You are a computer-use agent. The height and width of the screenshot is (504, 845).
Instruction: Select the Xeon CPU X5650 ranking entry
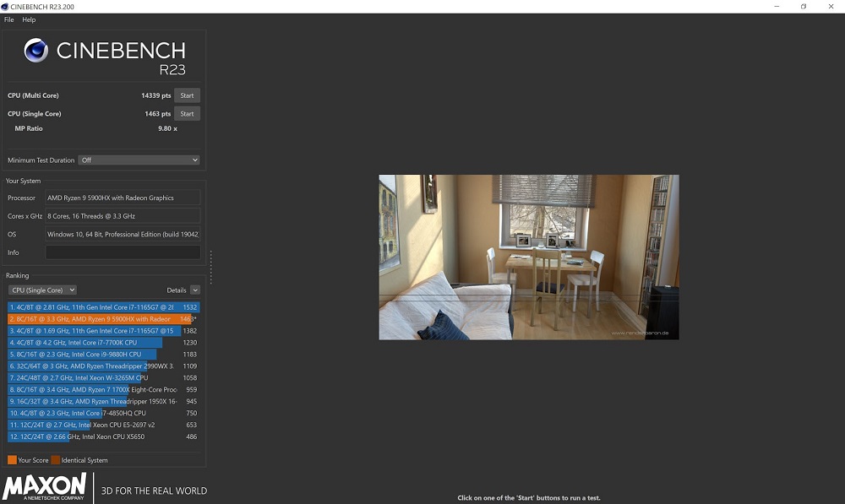(103, 436)
